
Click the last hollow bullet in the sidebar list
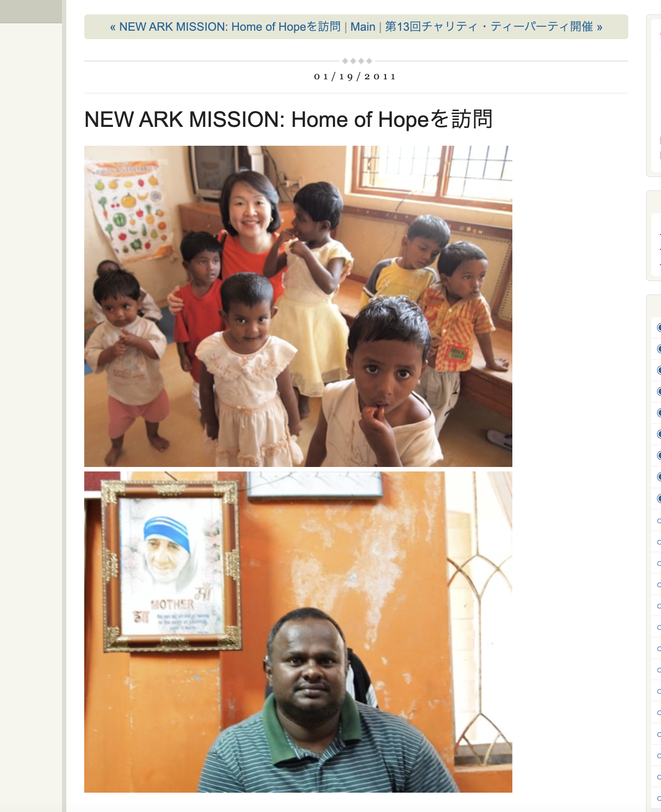659,798
